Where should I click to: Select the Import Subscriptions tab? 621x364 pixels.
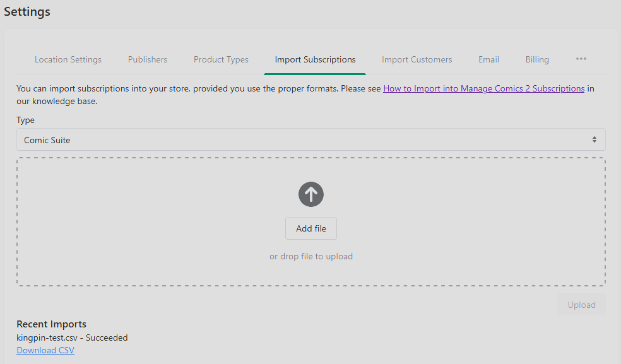point(316,59)
